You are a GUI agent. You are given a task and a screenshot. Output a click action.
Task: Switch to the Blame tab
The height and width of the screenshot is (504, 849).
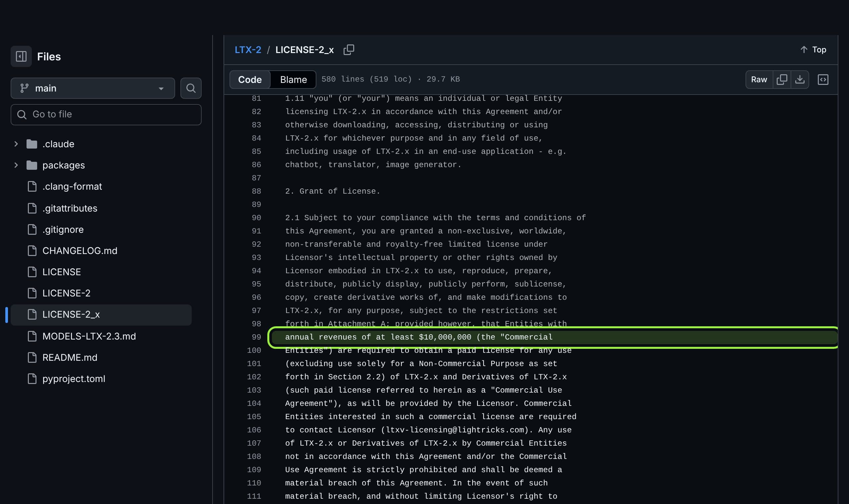point(294,80)
